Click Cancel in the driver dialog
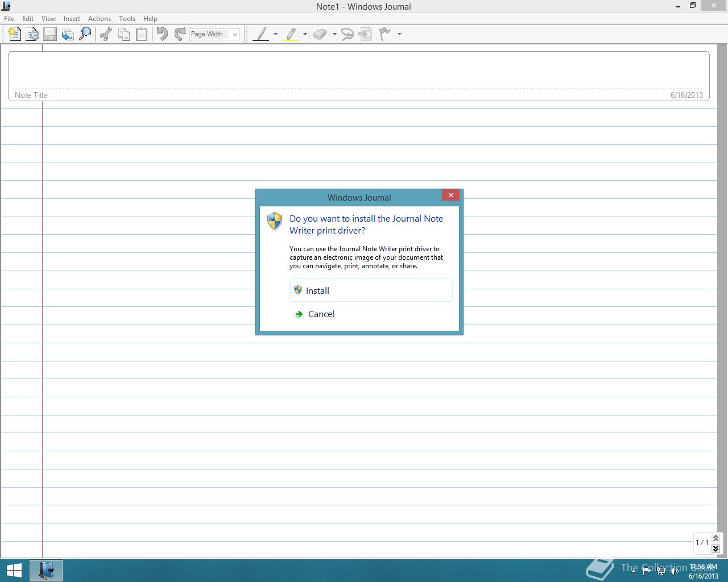728x582 pixels. (371, 314)
